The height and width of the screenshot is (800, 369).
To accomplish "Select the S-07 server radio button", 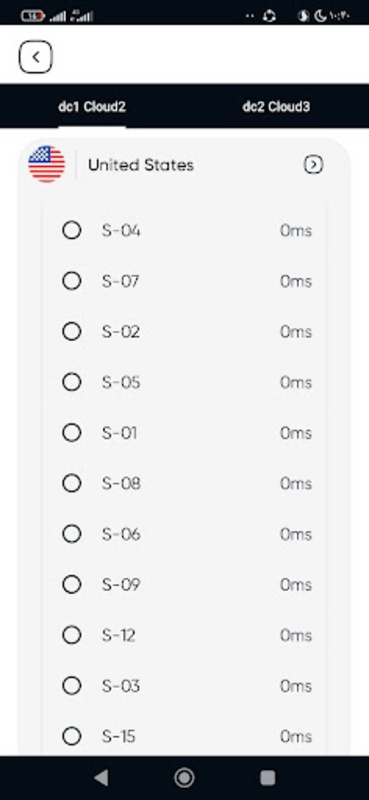I will [71, 281].
